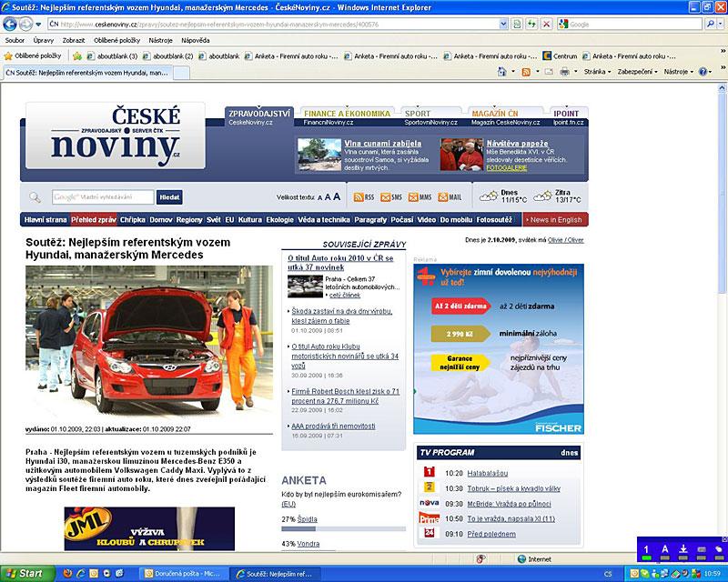Go back with the browser Back arrow

(10, 24)
